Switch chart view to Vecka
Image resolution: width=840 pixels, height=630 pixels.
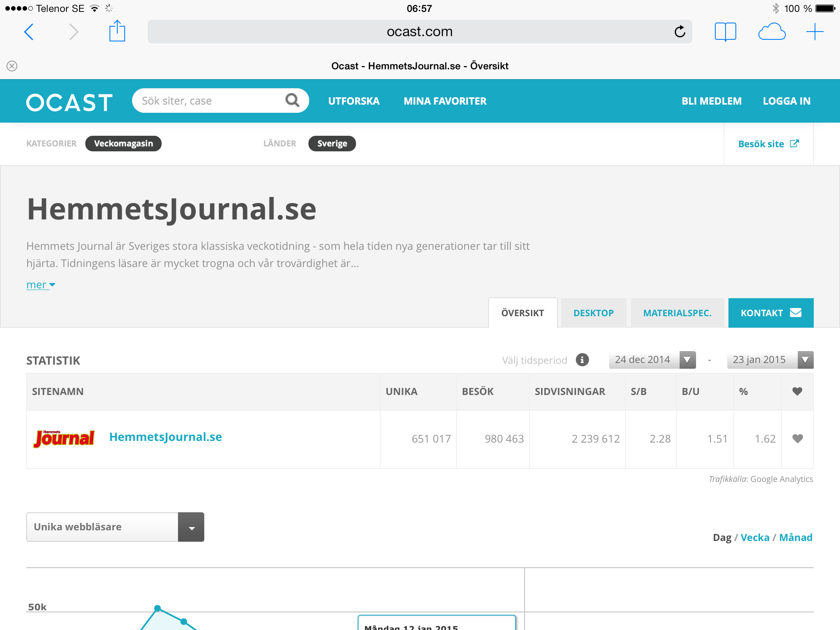tap(755, 537)
